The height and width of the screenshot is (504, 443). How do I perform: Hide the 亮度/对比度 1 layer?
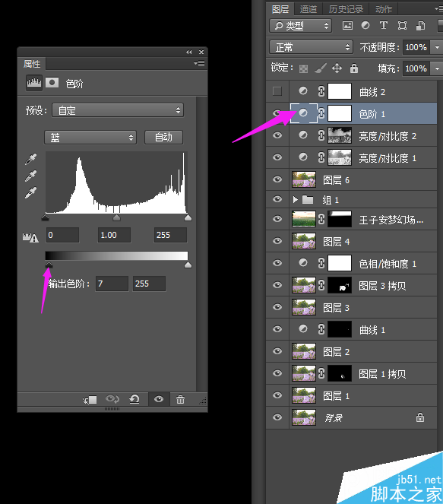(x=277, y=157)
